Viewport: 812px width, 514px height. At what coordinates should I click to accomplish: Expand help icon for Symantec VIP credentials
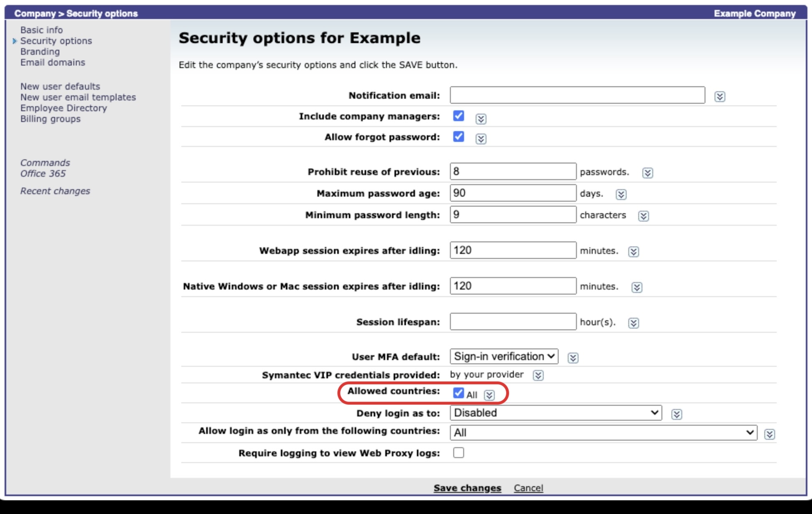click(538, 375)
